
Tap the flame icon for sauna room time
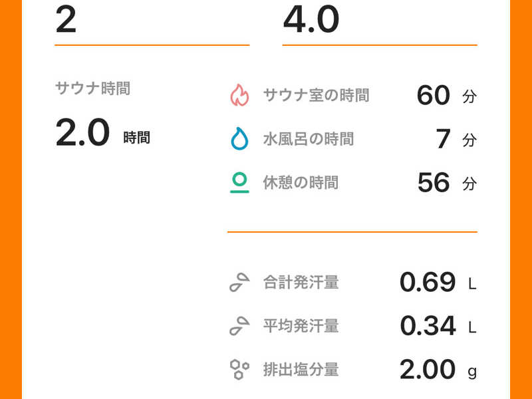[239, 95]
